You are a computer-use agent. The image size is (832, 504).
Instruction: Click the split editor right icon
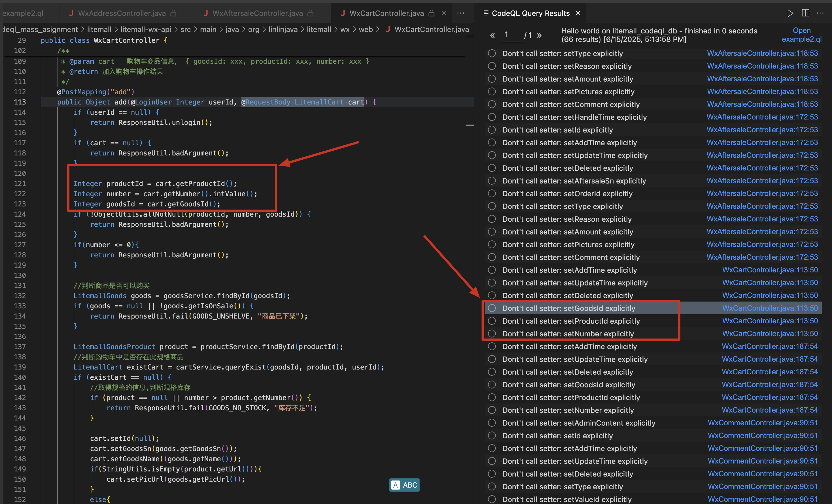tap(805, 13)
